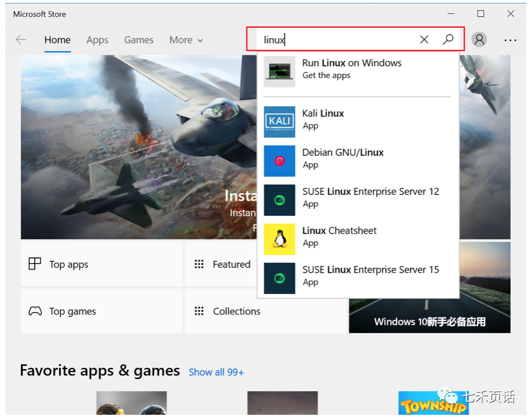Click Show all 99+ link
The image size is (532, 420).
[x=216, y=372]
